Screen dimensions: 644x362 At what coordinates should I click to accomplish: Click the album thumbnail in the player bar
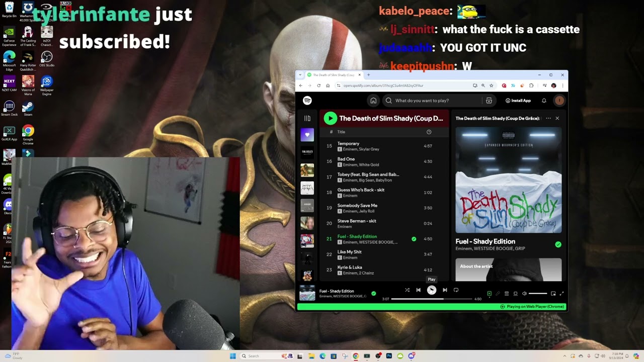pos(307,293)
